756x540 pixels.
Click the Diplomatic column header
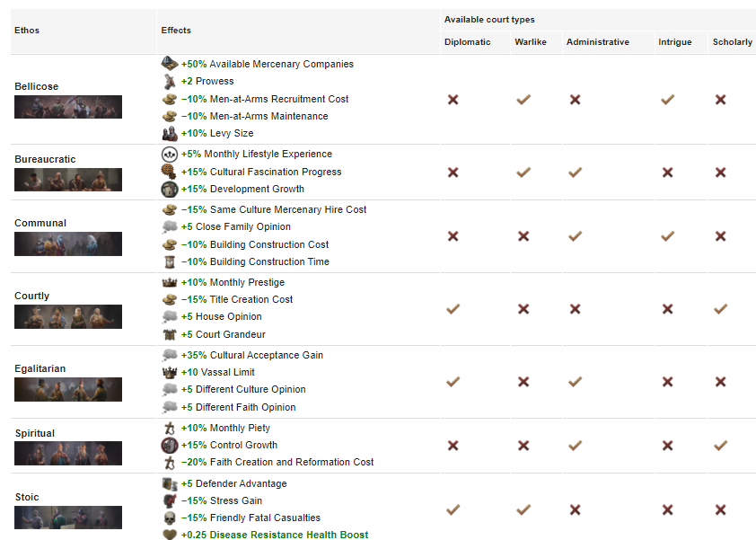[467, 42]
